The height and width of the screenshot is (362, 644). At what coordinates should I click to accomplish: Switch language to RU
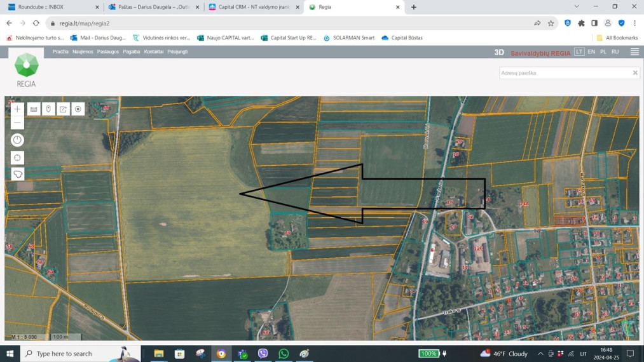(x=615, y=51)
